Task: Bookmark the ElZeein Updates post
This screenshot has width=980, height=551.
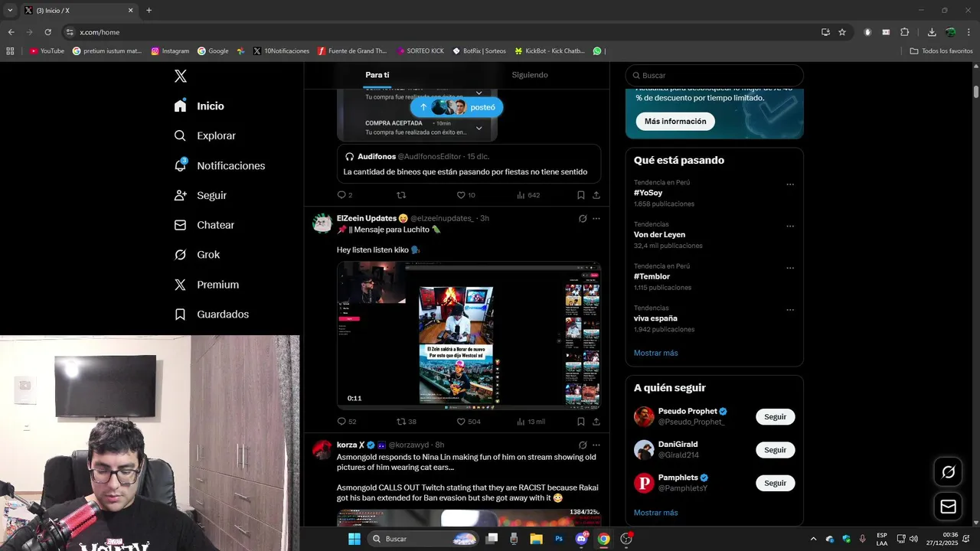Action: pyautogui.click(x=581, y=422)
